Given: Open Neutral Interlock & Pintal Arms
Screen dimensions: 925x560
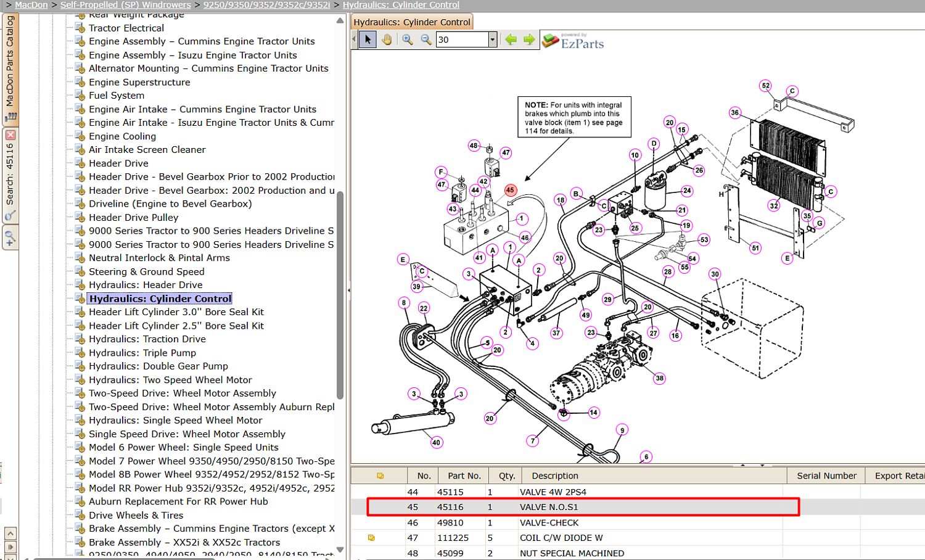Looking at the screenshot, I should 159,258.
